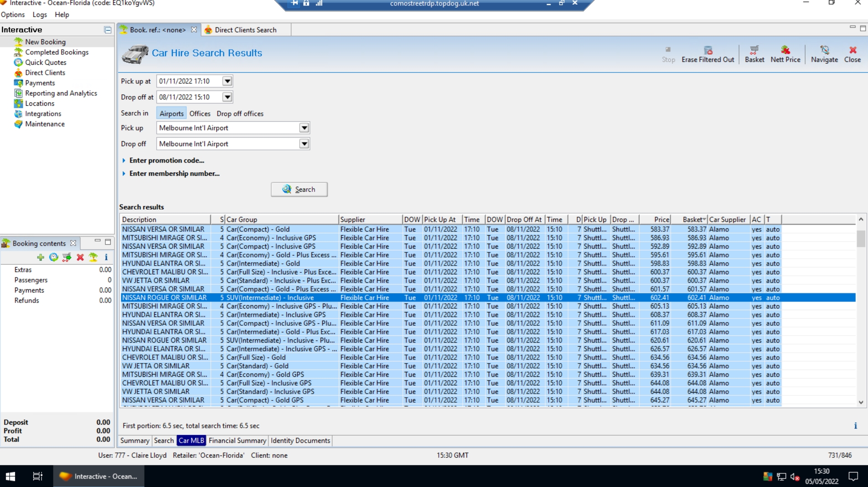868x487 pixels.
Task: Select Drop off offices search-in option
Action: click(x=240, y=113)
